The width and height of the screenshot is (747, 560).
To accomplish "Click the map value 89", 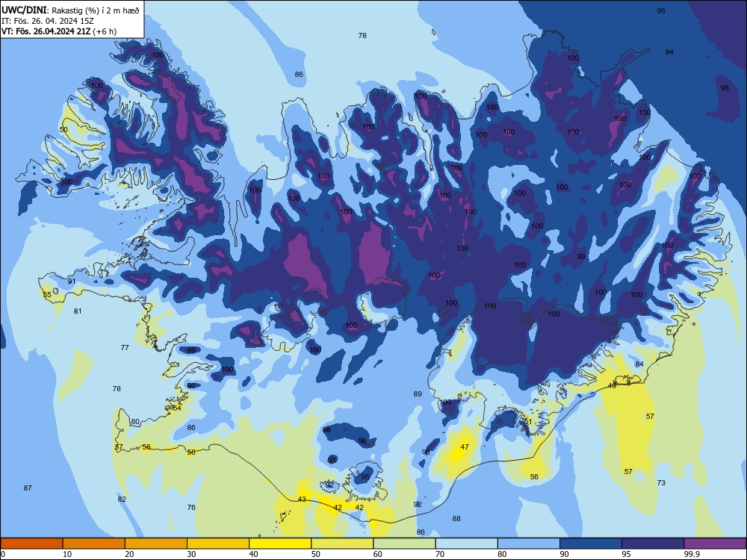I will click(418, 393).
